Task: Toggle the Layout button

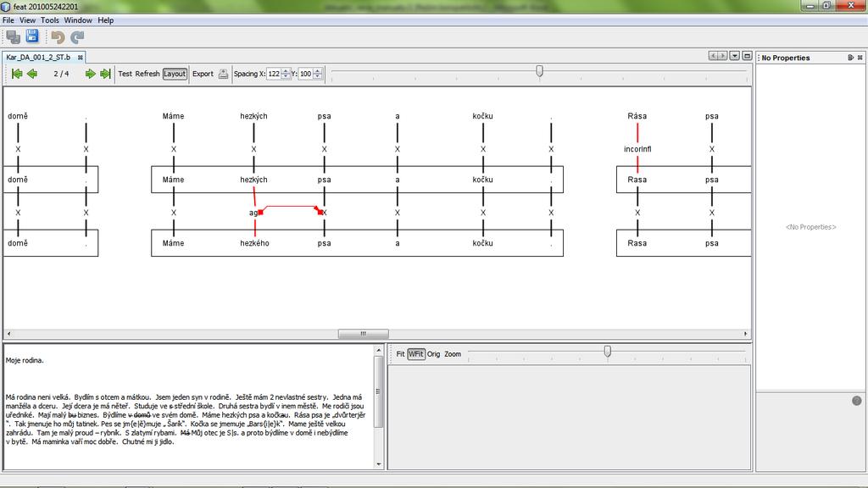Action: 175,74
